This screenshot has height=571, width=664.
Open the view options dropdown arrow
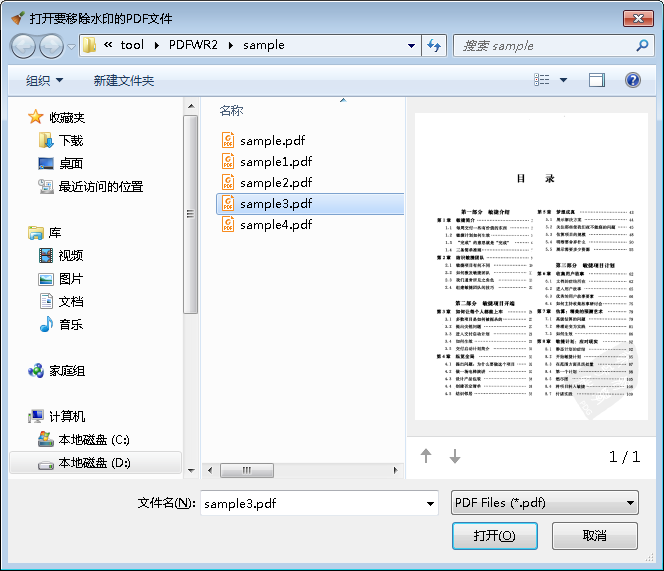pyautogui.click(x=564, y=80)
